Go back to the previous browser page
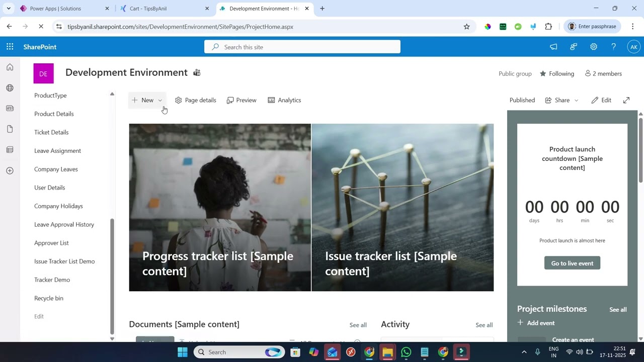Viewport: 644px width, 362px height. point(9,27)
